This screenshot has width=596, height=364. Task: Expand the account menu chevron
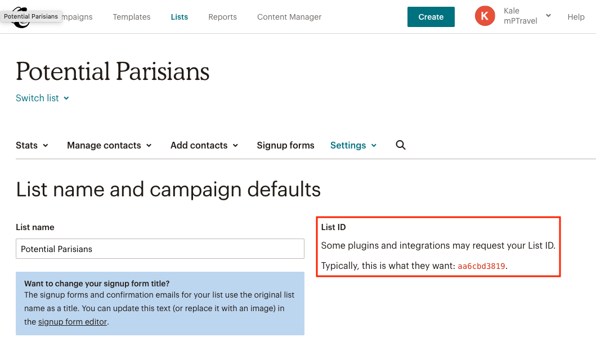pos(548,16)
